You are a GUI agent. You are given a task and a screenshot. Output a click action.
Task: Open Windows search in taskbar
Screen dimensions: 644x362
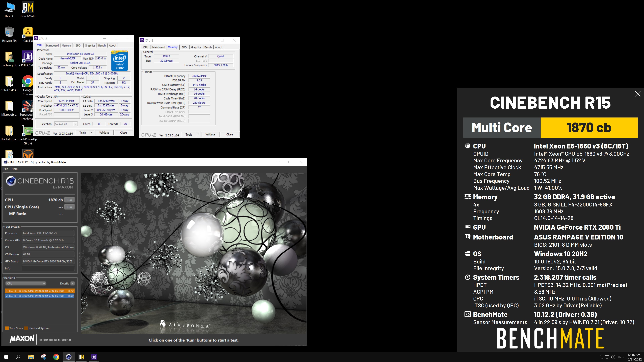tap(18, 357)
